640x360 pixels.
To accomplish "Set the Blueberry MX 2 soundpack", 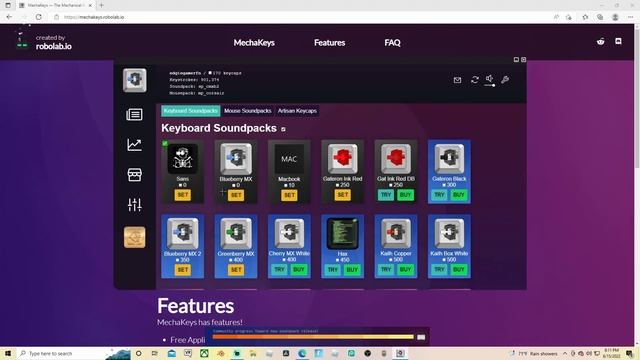I will [182, 269].
